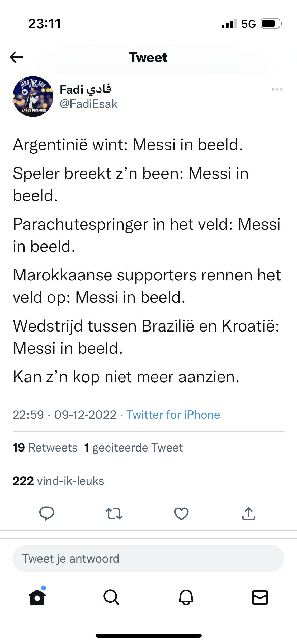297x644 pixels.
Task: Open the Messages envelope tab
Action: click(x=260, y=597)
